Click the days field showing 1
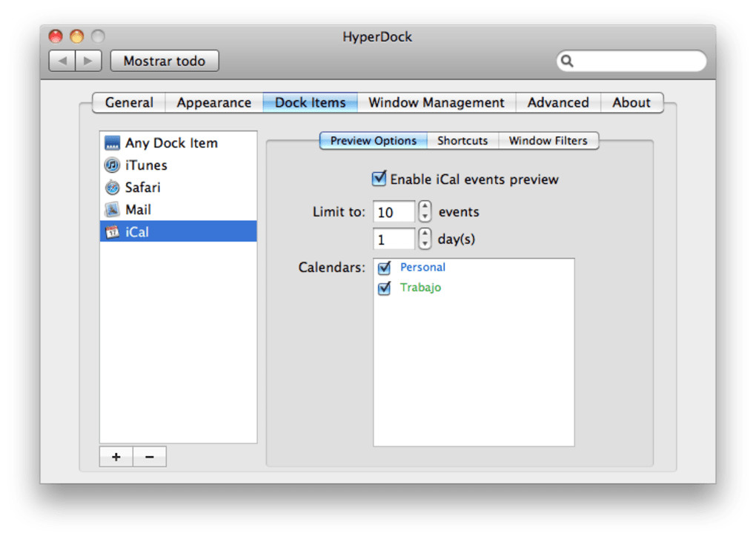756x539 pixels. pos(394,239)
